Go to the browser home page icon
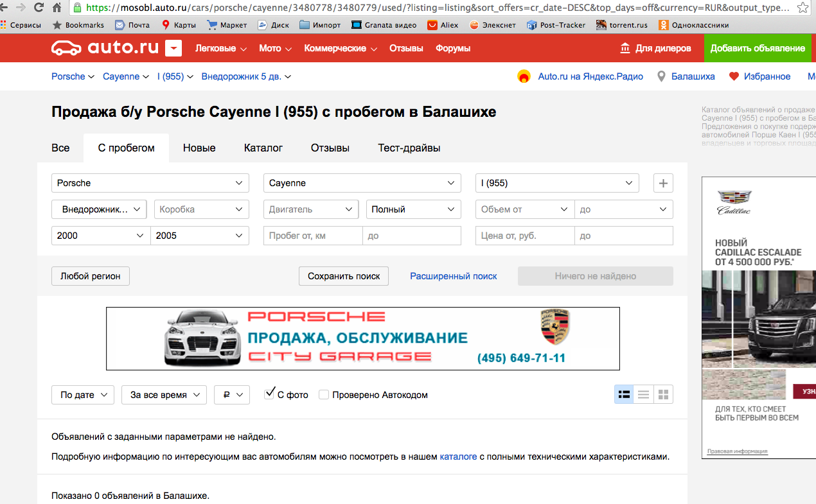Image resolution: width=816 pixels, height=504 pixels. coord(57,8)
